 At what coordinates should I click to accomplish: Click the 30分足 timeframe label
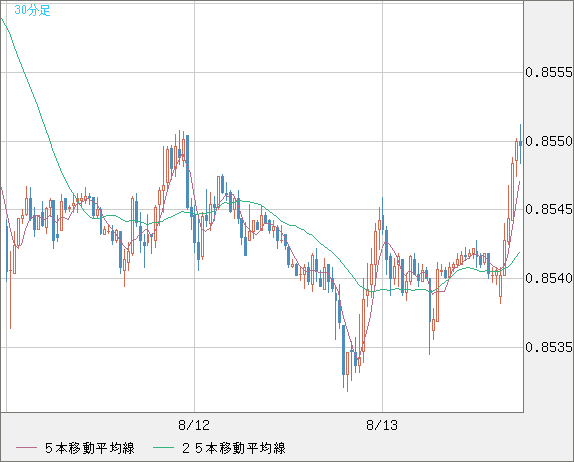(x=32, y=10)
